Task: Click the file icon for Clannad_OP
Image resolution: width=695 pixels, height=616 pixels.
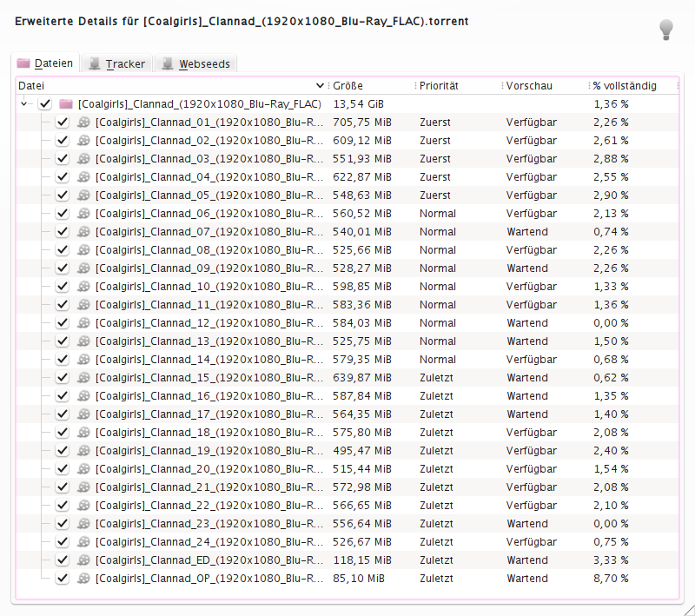Action: (83, 579)
